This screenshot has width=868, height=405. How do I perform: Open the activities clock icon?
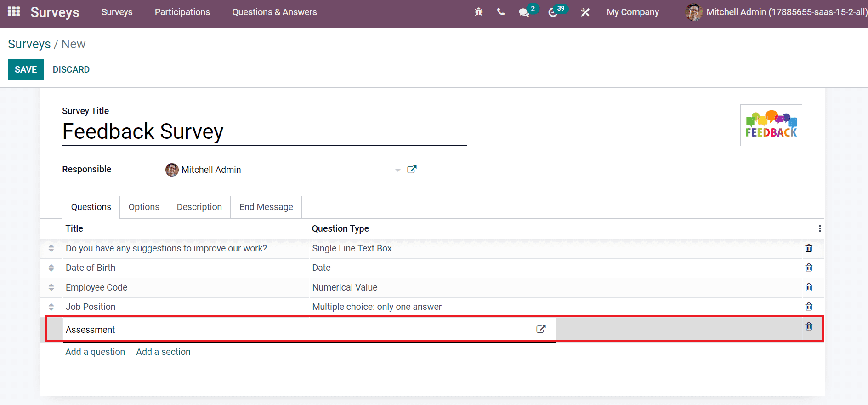[553, 12]
